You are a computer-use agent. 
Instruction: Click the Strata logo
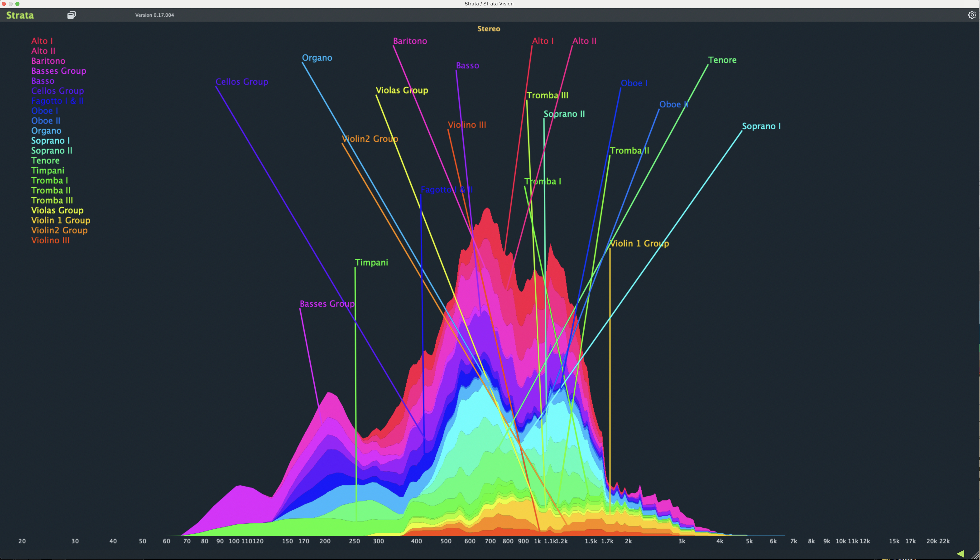tap(20, 15)
